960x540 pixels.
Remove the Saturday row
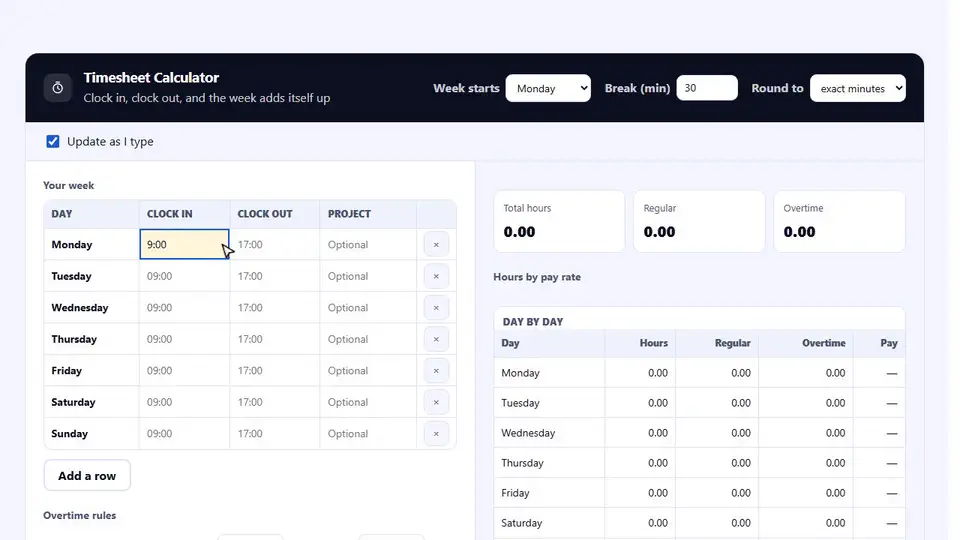[x=436, y=402]
